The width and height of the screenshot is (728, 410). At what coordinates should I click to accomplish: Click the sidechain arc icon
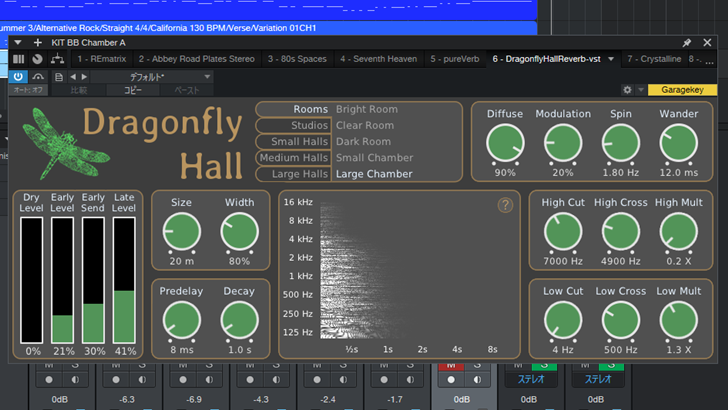point(38,77)
